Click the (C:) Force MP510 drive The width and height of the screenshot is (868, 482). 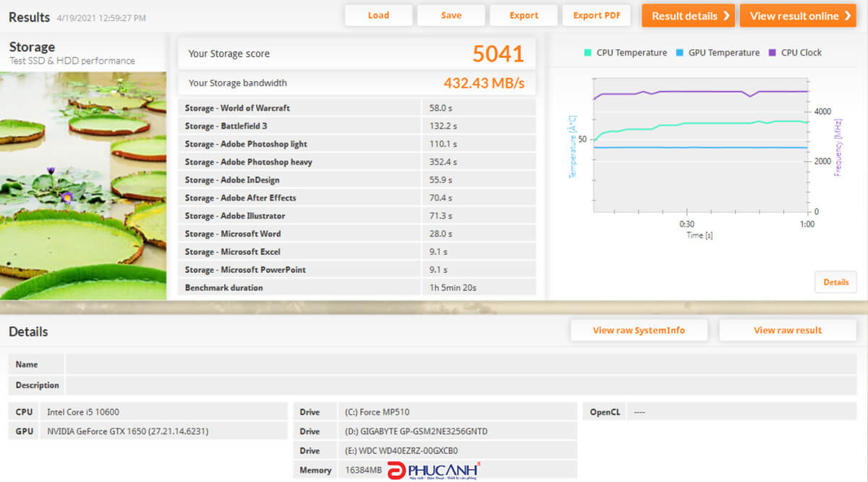pyautogui.click(x=377, y=412)
